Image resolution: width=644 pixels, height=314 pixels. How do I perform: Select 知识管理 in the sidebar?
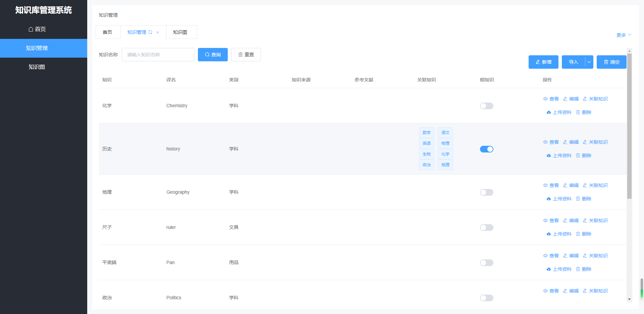pyautogui.click(x=44, y=48)
